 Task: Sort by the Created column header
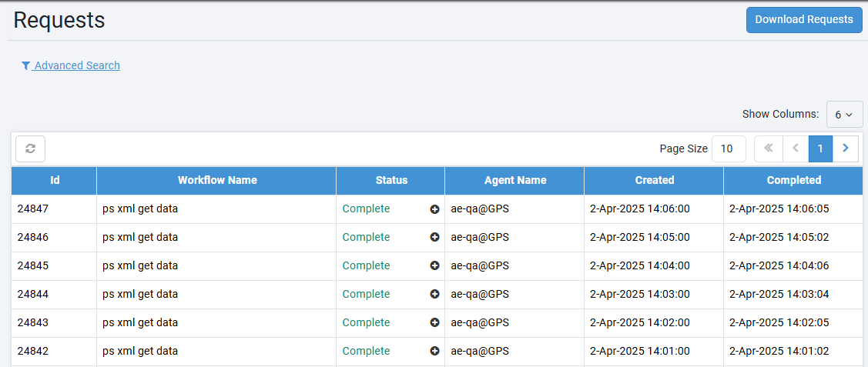pos(654,180)
